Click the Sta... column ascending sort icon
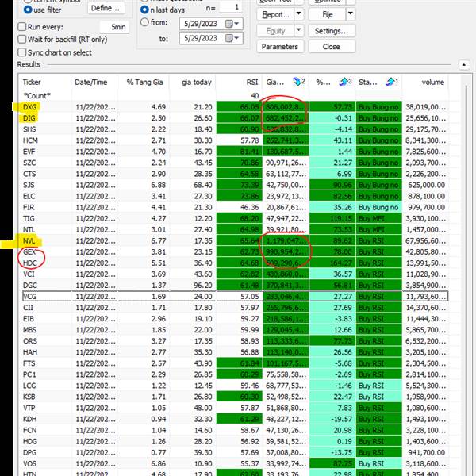Viewport: 476px width, 476px height. point(392,82)
